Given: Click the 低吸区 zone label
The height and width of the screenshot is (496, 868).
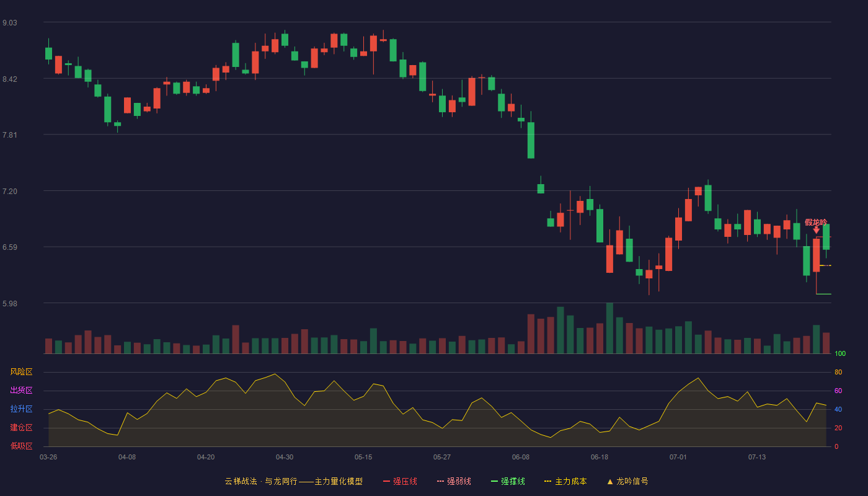Looking at the screenshot, I should (21, 446).
